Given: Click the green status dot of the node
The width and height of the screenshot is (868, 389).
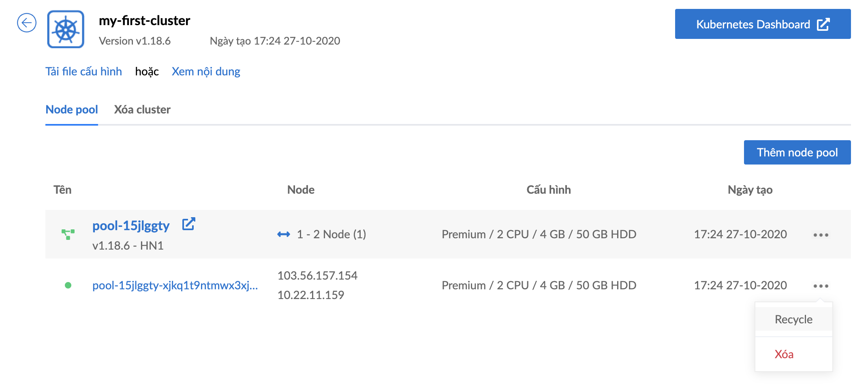Looking at the screenshot, I should pyautogui.click(x=68, y=285).
